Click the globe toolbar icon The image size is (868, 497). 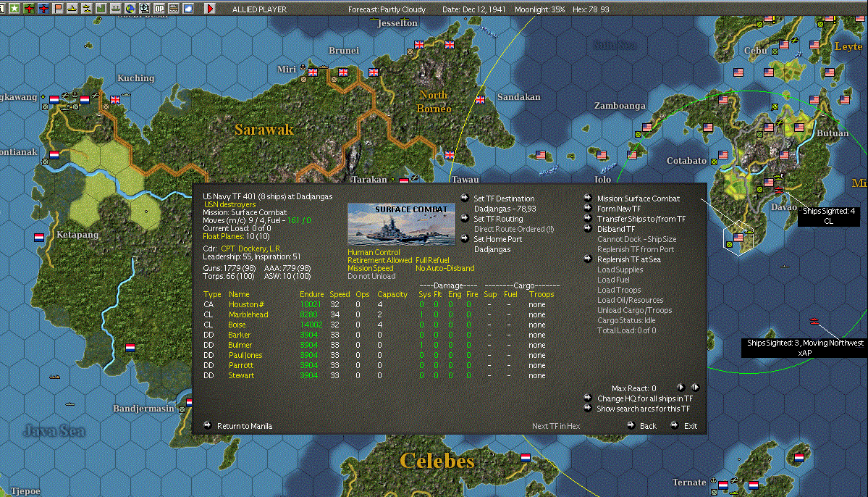(130, 9)
